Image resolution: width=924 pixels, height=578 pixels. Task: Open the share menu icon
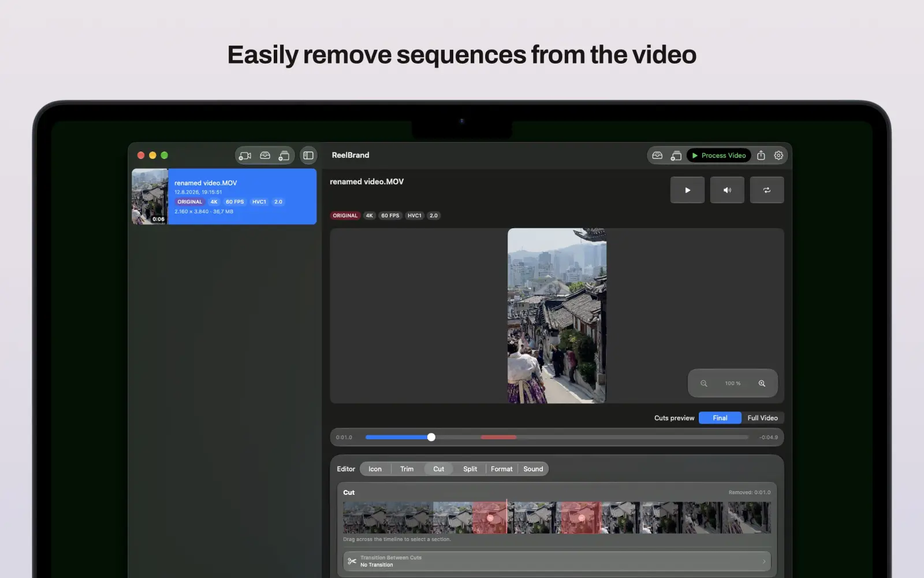point(761,155)
